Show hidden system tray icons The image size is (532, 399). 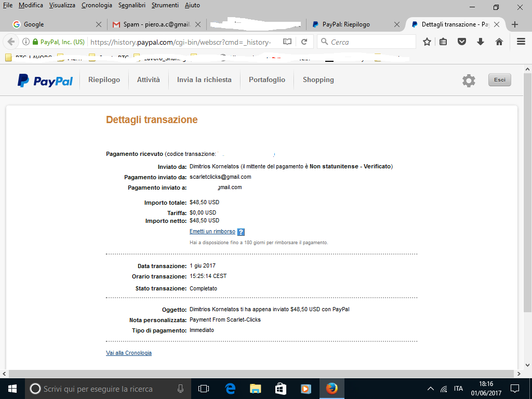430,389
